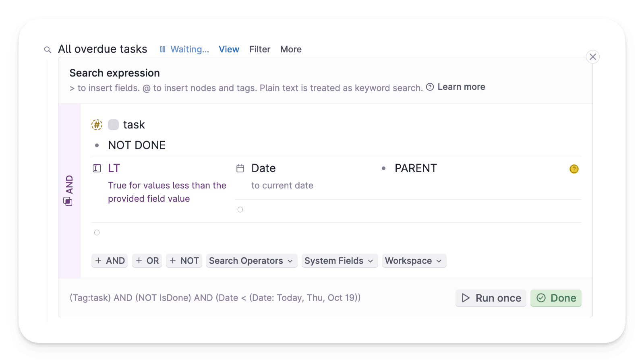Viewport: 644px width, 362px height.
Task: Open the View menu
Action: [229, 50]
